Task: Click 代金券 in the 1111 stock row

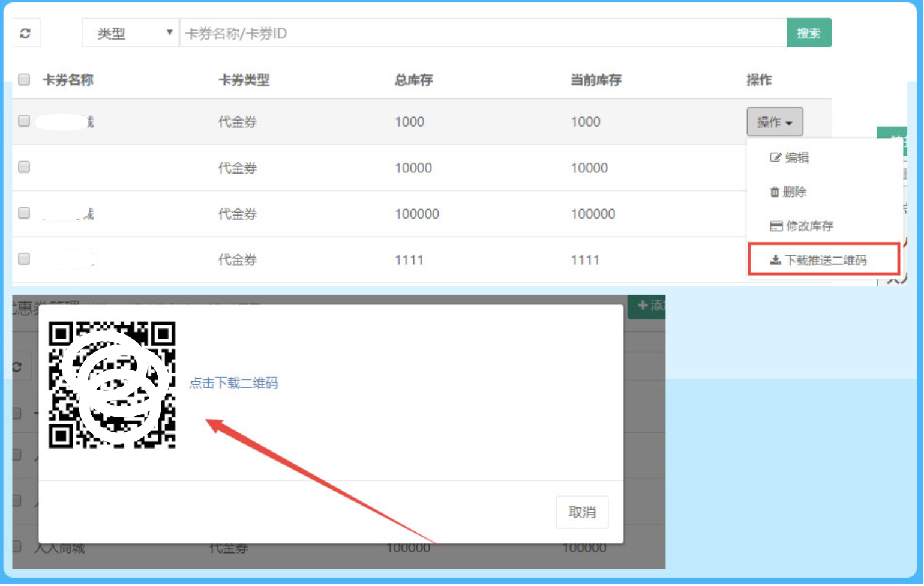Action: click(x=238, y=261)
